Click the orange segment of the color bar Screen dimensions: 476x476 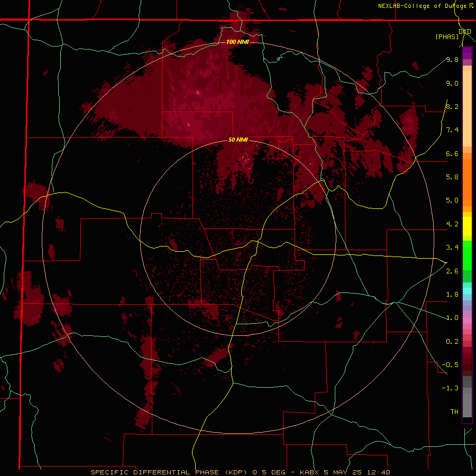tap(467, 182)
